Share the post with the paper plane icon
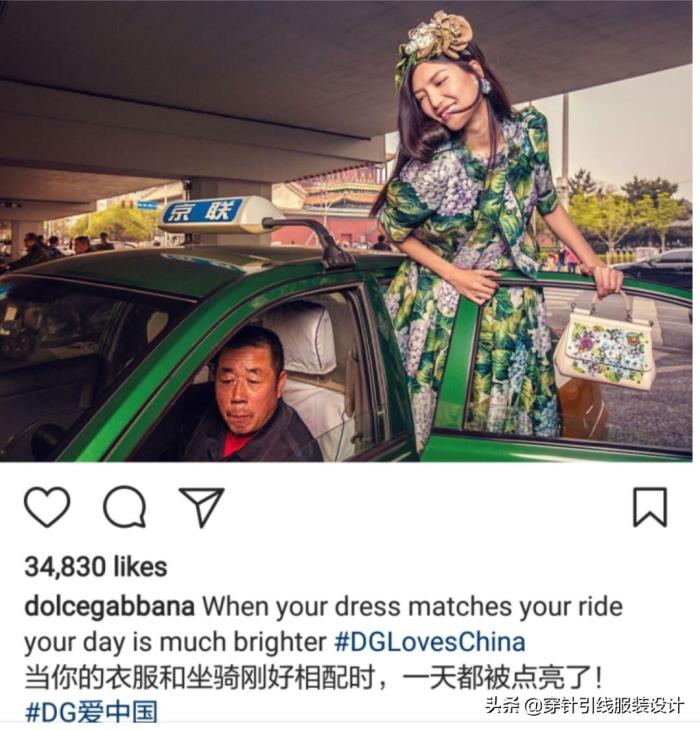Screen dimensions: 700x730 202,507
